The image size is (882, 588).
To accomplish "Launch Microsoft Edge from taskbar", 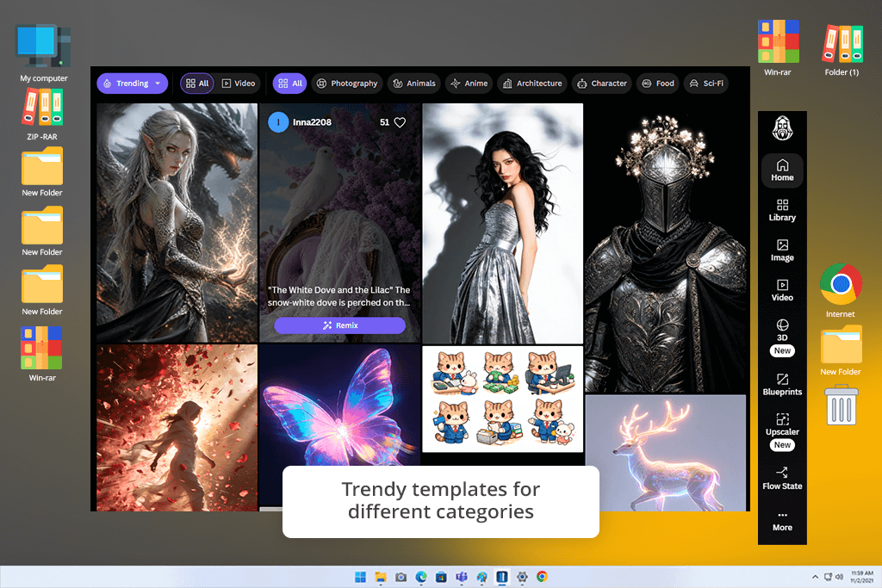I will [420, 577].
